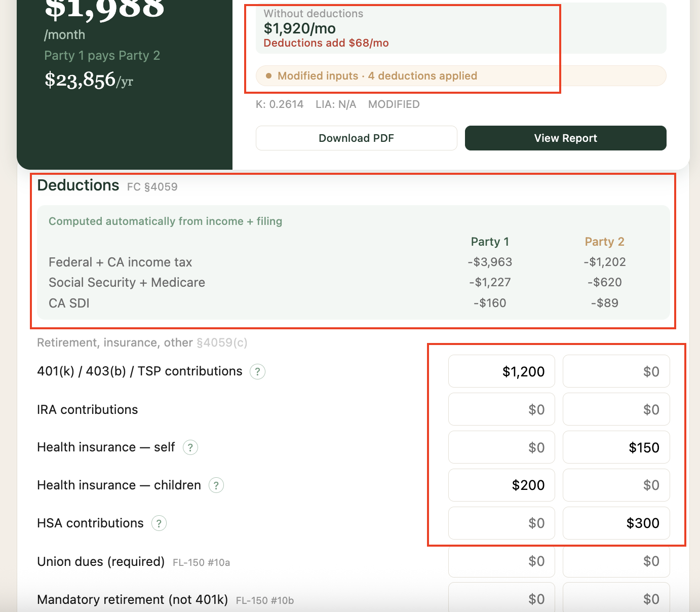View the HSA contributions help icon
The image size is (700, 612).
(159, 523)
